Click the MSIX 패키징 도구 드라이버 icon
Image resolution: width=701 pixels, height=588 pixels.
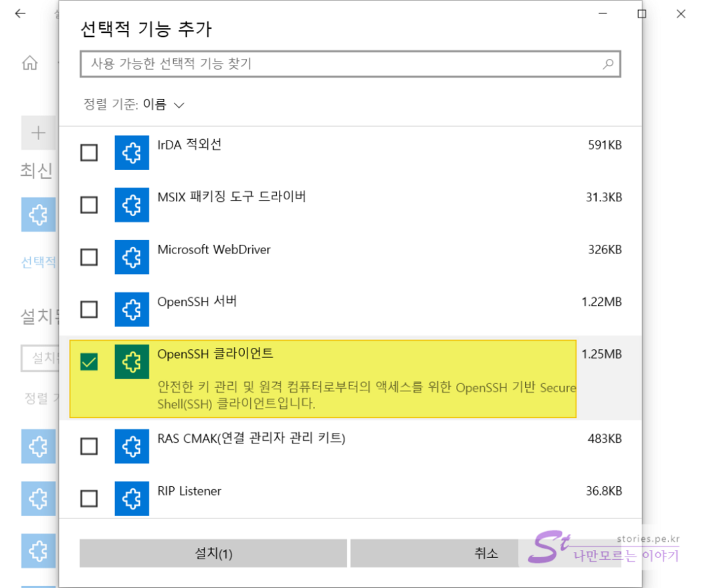point(131,205)
